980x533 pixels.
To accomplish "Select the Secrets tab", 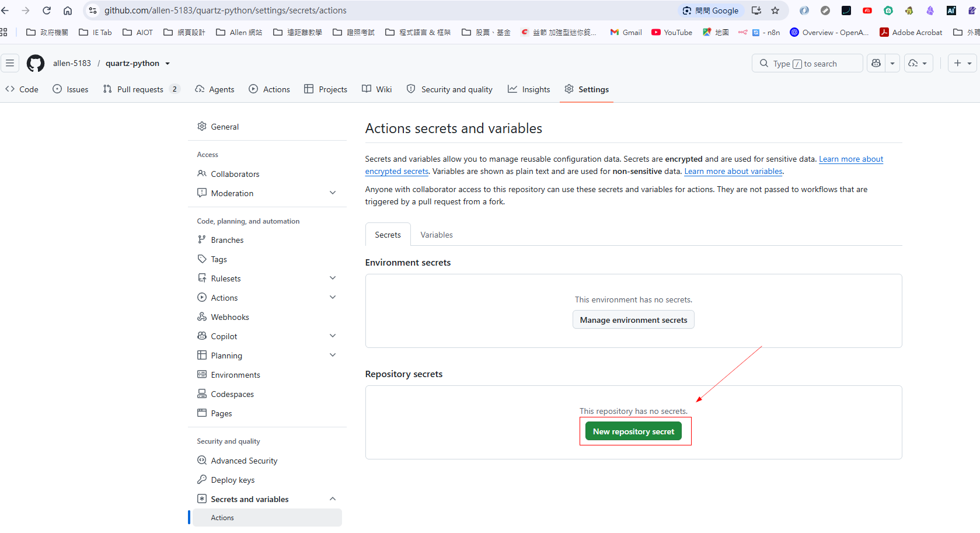I will [388, 235].
